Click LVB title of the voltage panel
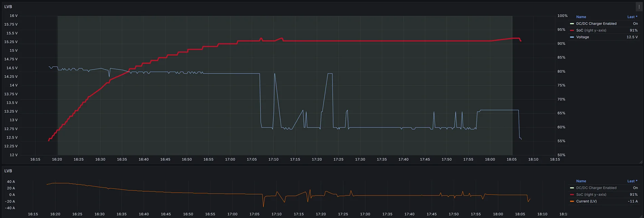 pyautogui.click(x=8, y=7)
